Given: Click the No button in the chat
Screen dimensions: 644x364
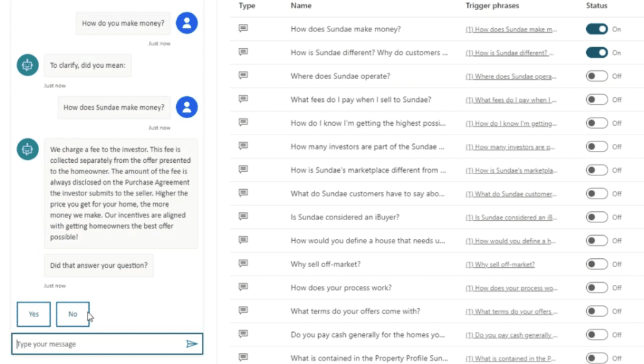Looking at the screenshot, I should pos(73,314).
